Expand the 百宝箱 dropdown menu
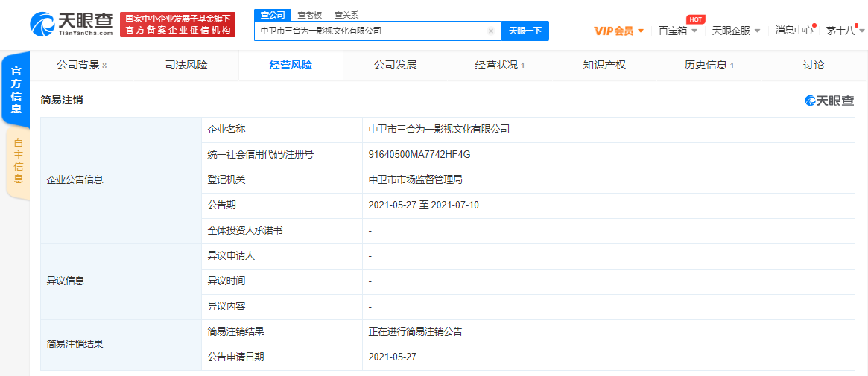 coord(677,31)
